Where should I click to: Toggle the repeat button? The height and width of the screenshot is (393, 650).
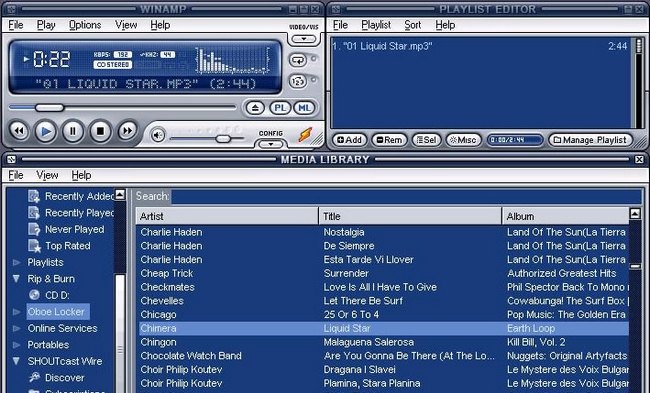coord(298,60)
